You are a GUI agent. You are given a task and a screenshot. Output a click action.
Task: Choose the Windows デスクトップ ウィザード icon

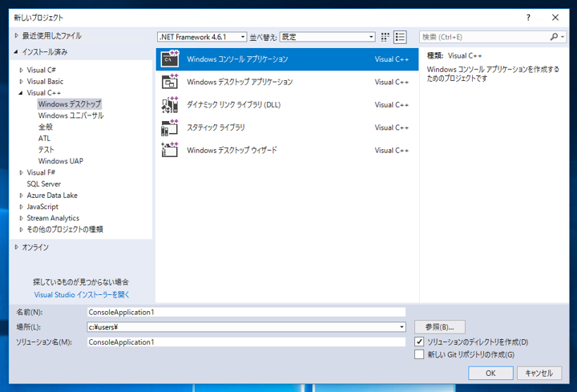(x=170, y=150)
